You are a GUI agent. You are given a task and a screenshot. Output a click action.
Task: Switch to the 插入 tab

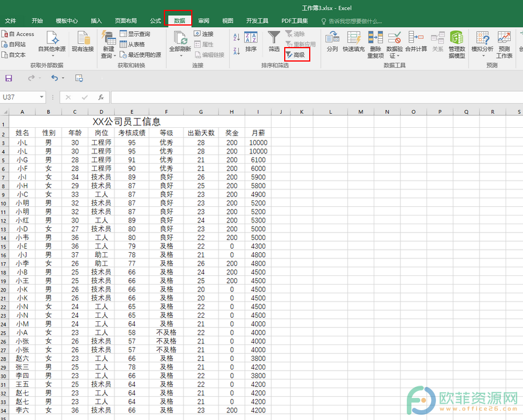pos(96,21)
